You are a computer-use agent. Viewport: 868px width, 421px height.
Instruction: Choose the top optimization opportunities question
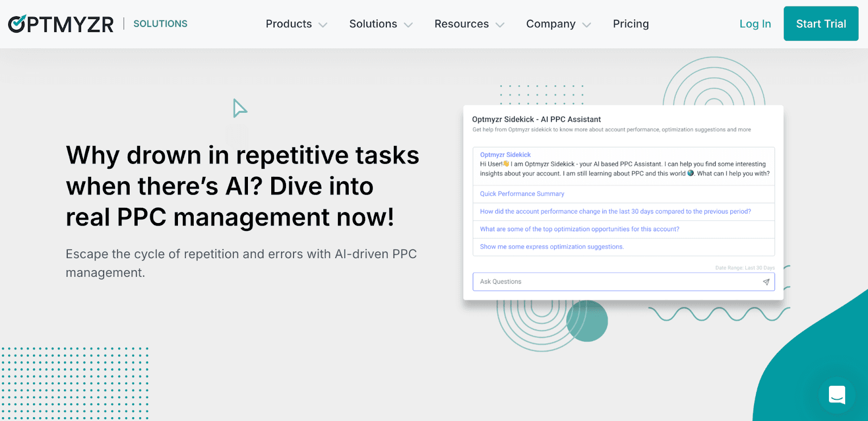[579, 229]
